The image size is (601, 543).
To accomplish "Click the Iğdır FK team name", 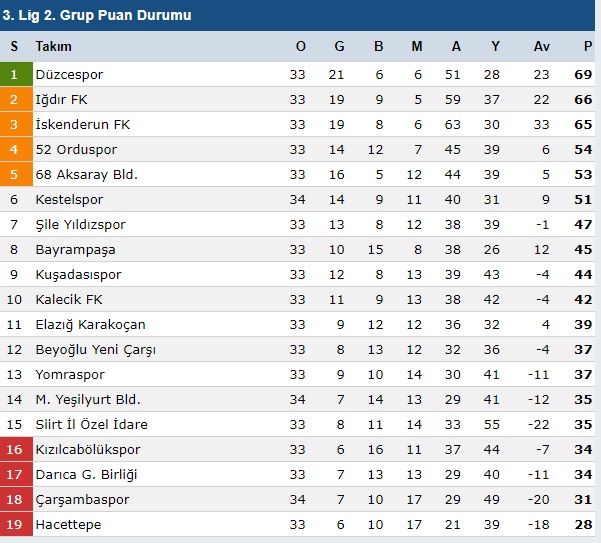I will pyautogui.click(x=61, y=100).
